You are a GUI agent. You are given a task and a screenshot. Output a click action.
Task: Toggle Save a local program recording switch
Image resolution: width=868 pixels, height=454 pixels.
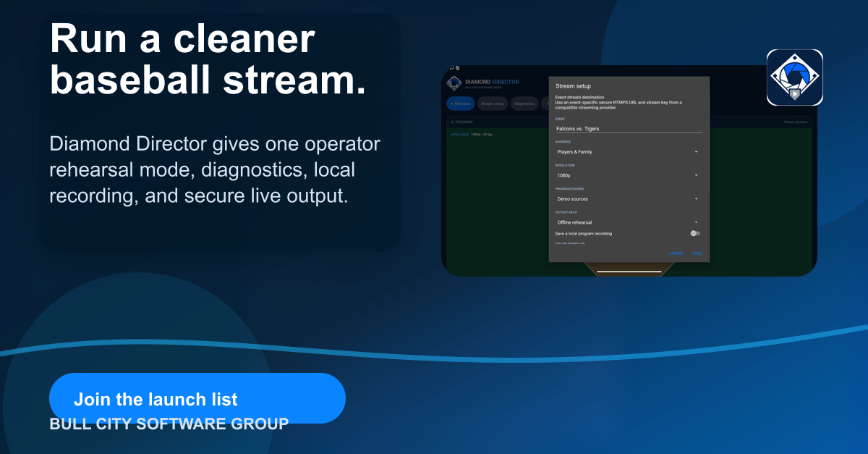click(x=695, y=233)
